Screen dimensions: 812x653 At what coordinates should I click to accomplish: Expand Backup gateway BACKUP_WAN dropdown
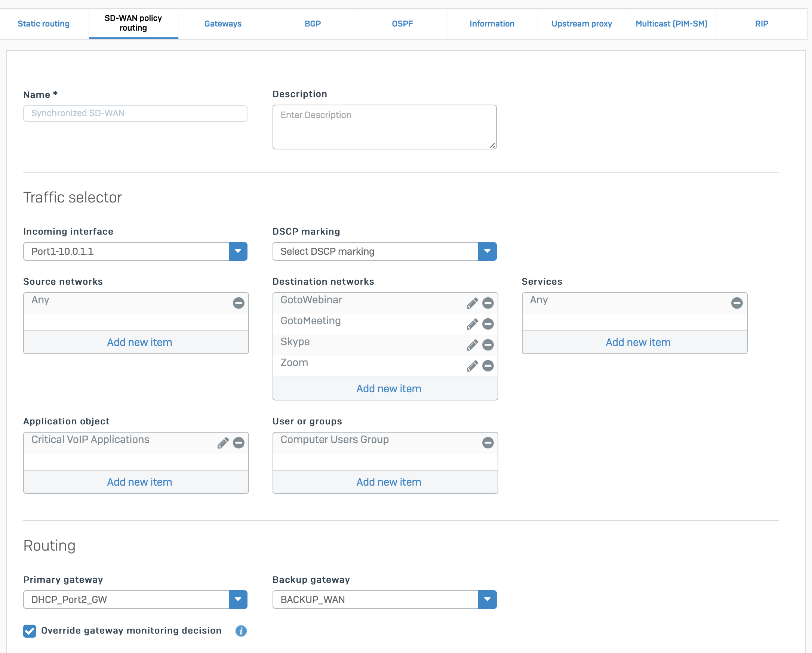487,600
